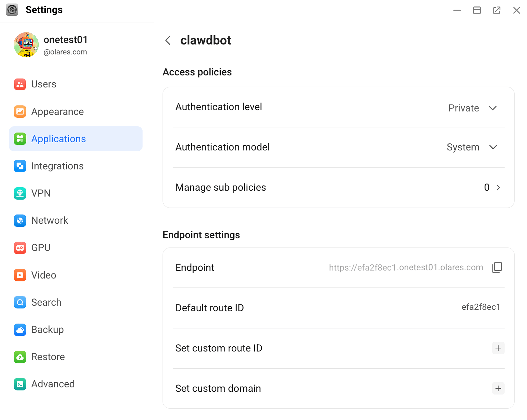This screenshot has height=420, width=527.
Task: Go back from clawdbot details
Action: pyautogui.click(x=168, y=41)
